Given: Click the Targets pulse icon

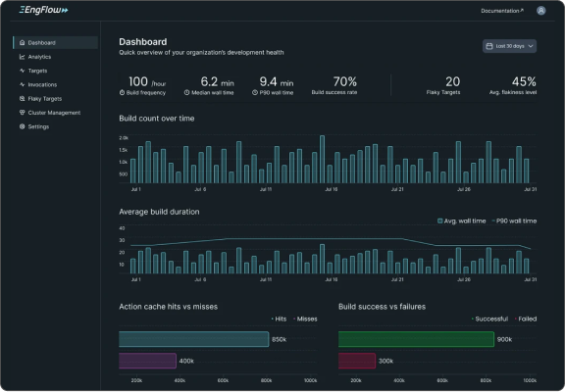Looking at the screenshot, I should pyautogui.click(x=22, y=71).
